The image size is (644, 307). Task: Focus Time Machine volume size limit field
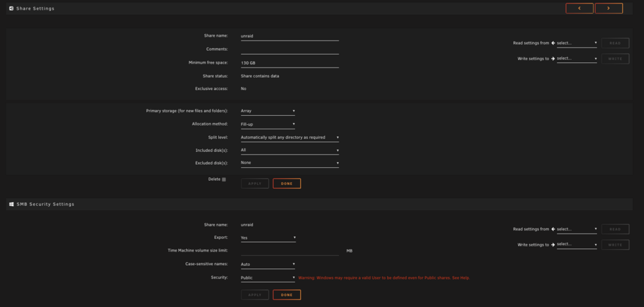[x=290, y=251]
